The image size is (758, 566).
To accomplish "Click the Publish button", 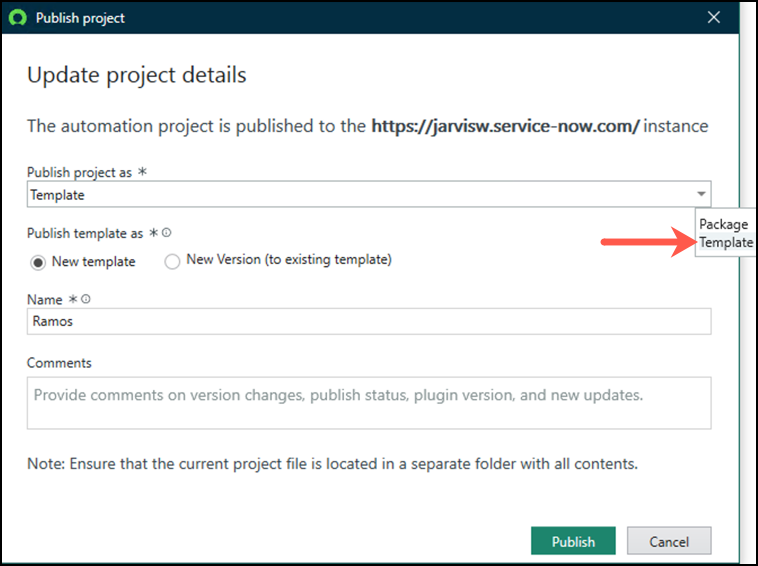I will (x=573, y=541).
